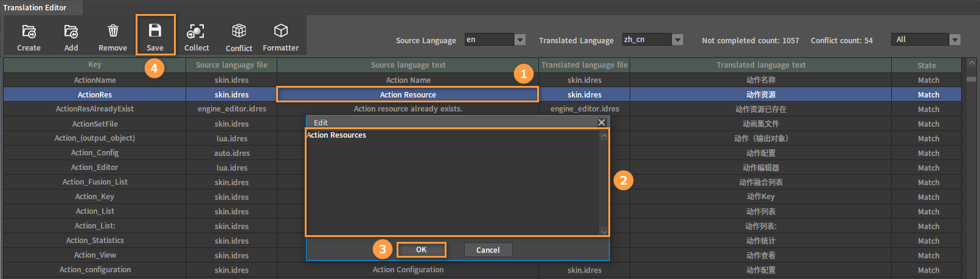980x279 pixels.
Task: Select the Translation Editor tab
Action: point(35,7)
